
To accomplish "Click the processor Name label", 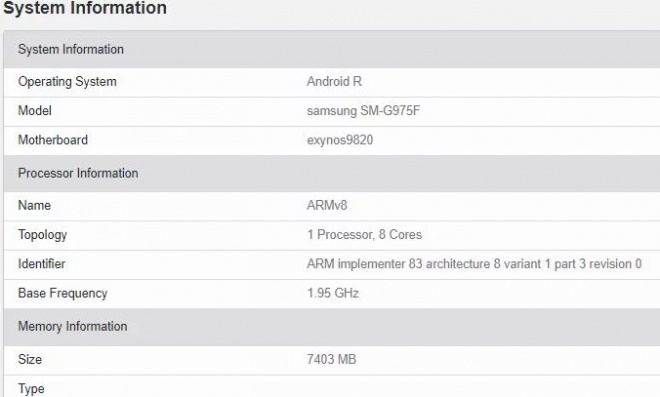I will click(x=35, y=205).
